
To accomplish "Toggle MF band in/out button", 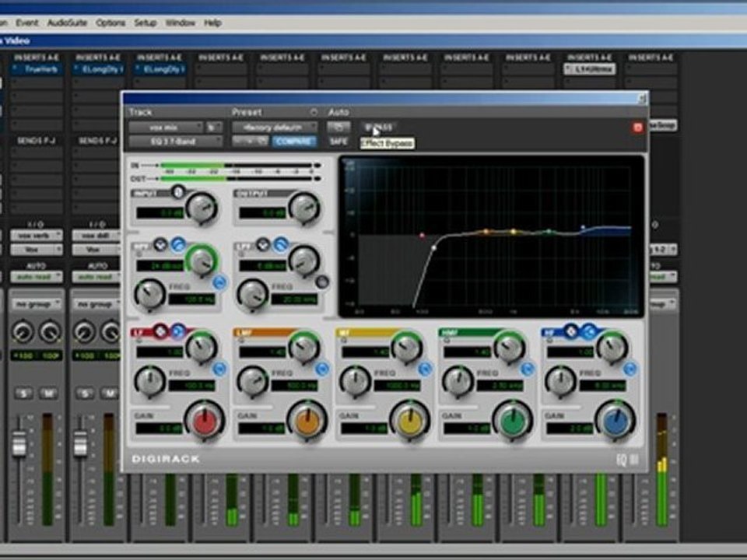I will pyautogui.click(x=425, y=369).
